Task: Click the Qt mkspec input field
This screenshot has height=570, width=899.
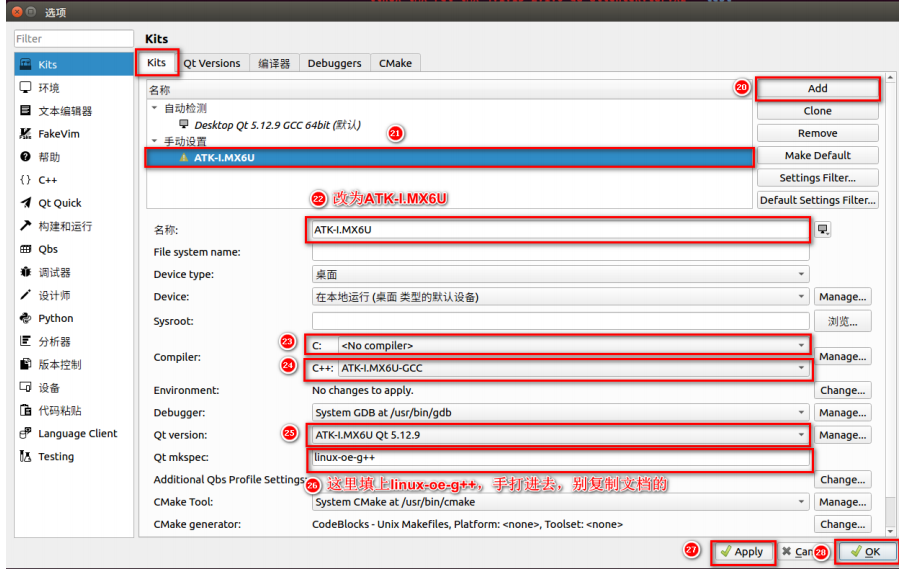Action: [x=560, y=458]
